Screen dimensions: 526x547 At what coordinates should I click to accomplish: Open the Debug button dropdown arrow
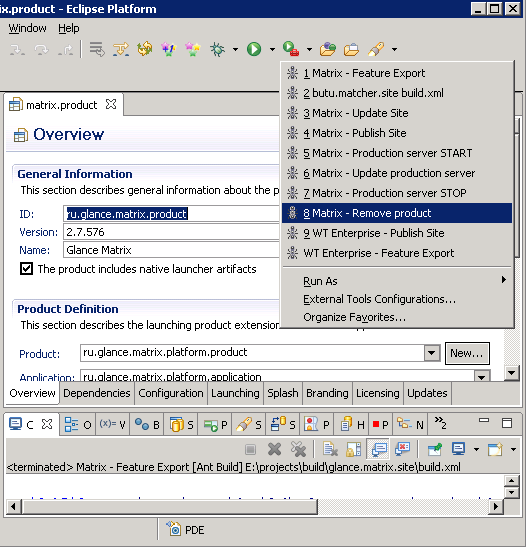click(235, 50)
